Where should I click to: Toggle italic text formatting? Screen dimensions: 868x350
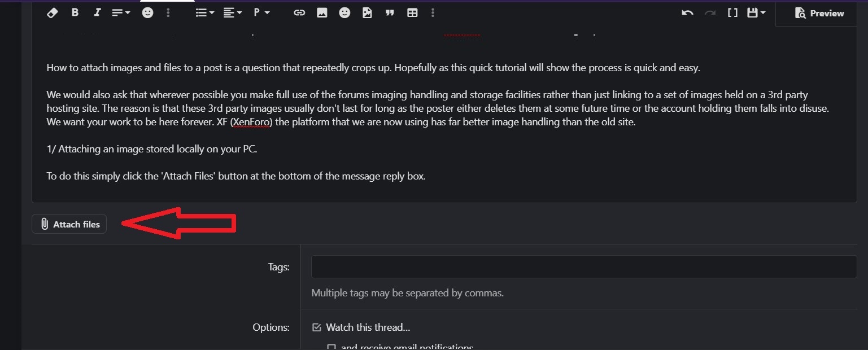point(97,12)
